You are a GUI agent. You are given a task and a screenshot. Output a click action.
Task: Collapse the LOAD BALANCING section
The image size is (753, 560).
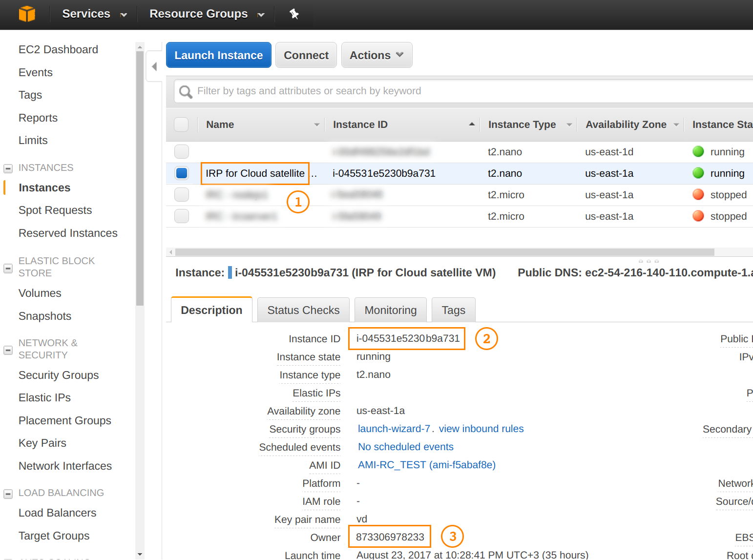[x=8, y=494]
